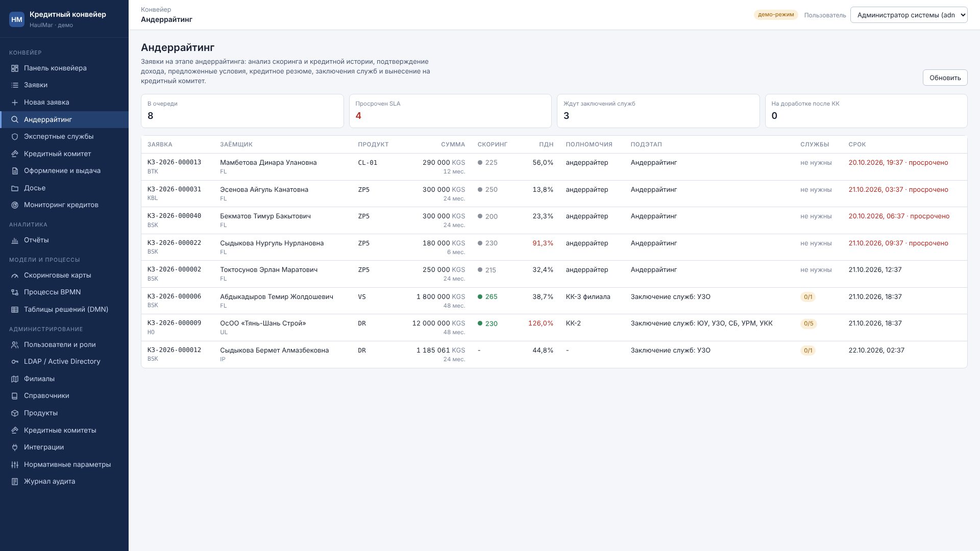The width and height of the screenshot is (980, 551).
Task: Click the gauge icon for Скоринговые карты
Action: coord(15,275)
